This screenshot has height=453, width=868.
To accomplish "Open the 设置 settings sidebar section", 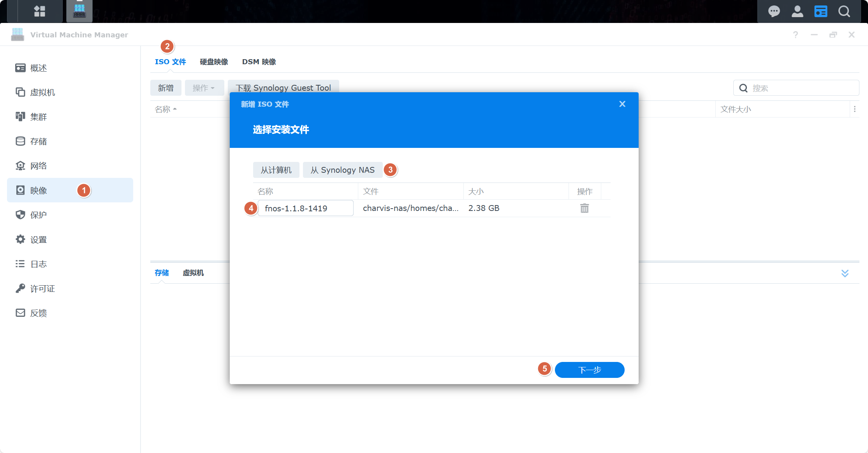I will tap(38, 239).
